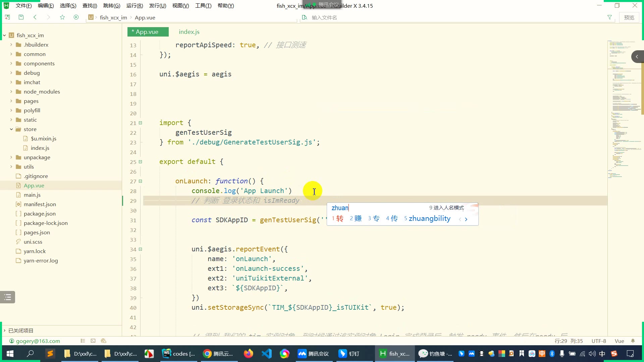644x362 pixels.
Task: Open the 文件(F) menu
Action: pos(23,6)
